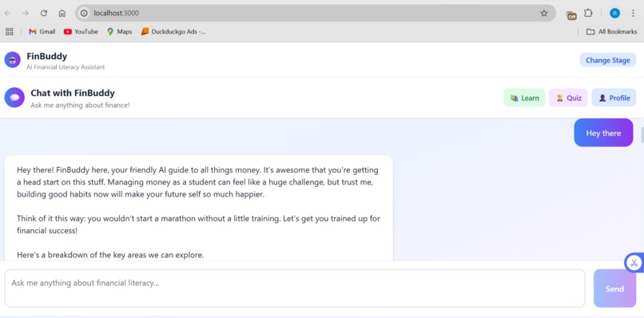Click the localhost:3000 address bar
The image size is (644, 318).
coord(316,13)
